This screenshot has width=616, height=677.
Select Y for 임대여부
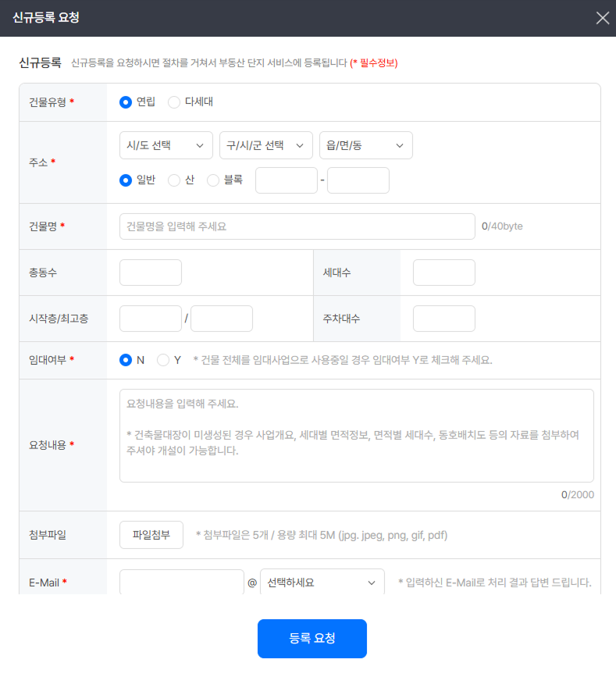coord(163,360)
